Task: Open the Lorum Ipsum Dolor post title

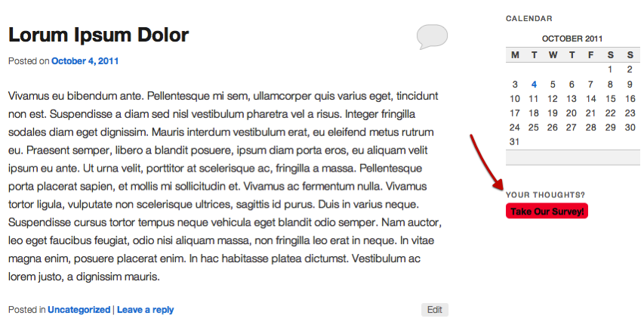Action: pos(98,35)
